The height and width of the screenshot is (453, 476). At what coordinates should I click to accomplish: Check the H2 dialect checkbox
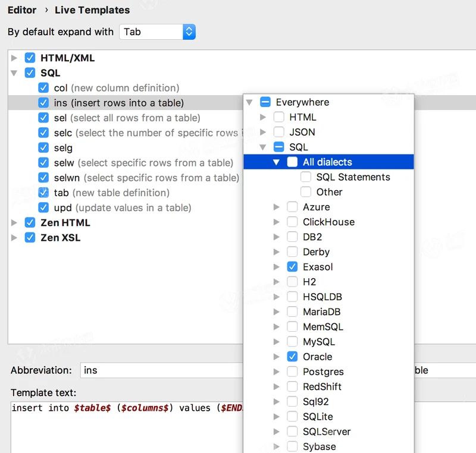(x=292, y=282)
